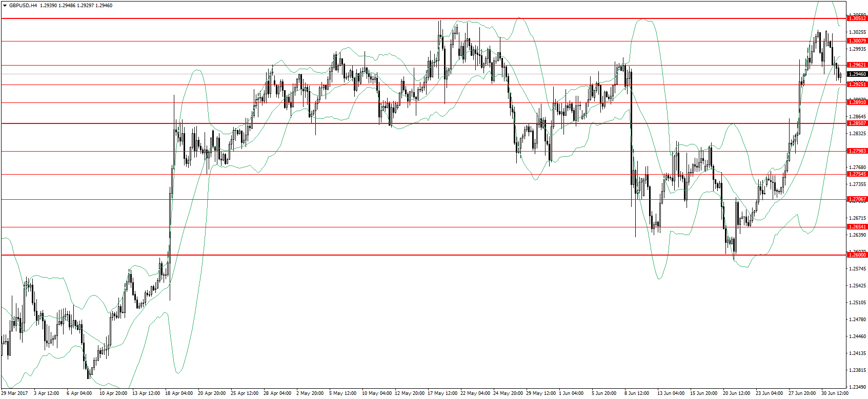The image size is (868, 399).
Task: Click the OHLC values 1.29390 1.29486 1.29297 1.29460
Action: [x=76, y=6]
